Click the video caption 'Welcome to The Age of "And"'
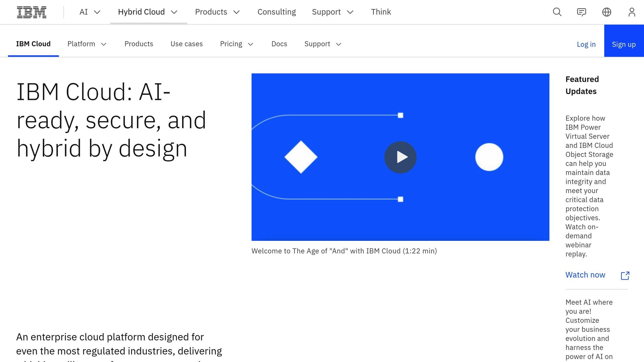644x362 pixels. tap(344, 251)
